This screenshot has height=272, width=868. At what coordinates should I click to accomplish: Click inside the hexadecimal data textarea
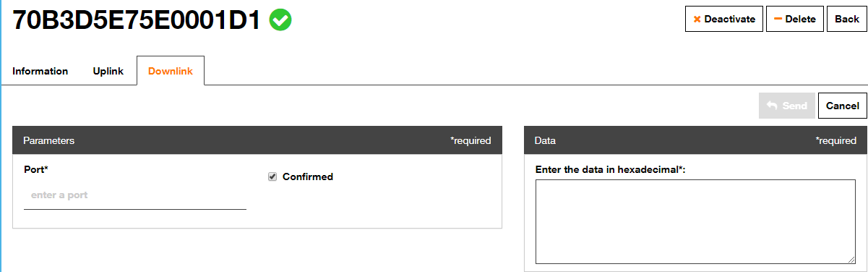point(695,222)
